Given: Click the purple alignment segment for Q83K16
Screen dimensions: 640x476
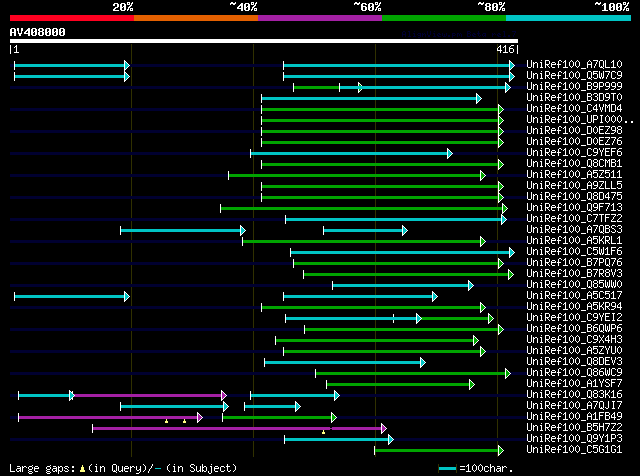Looking at the screenshot, I should pyautogui.click(x=149, y=396).
